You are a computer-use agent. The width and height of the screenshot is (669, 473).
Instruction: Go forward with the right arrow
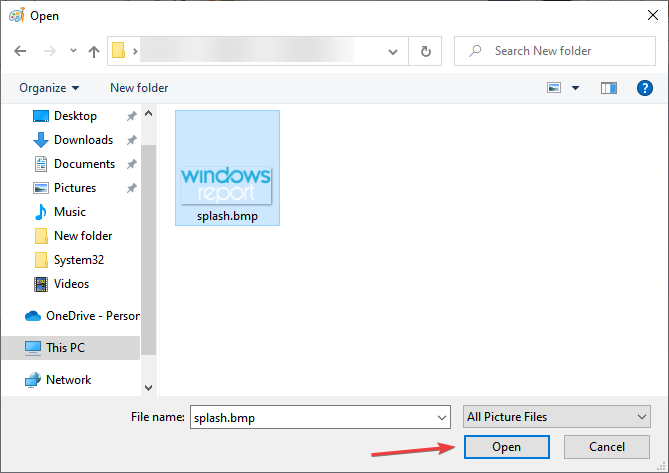[x=50, y=51]
